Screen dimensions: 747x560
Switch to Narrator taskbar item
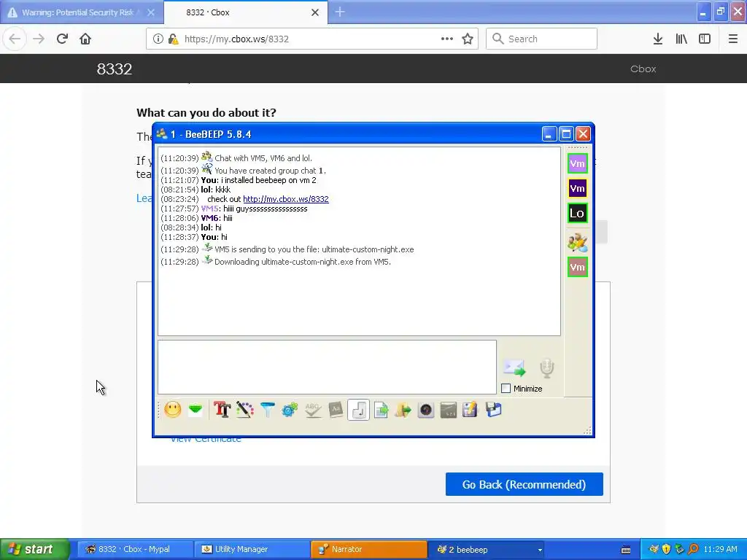(368, 549)
